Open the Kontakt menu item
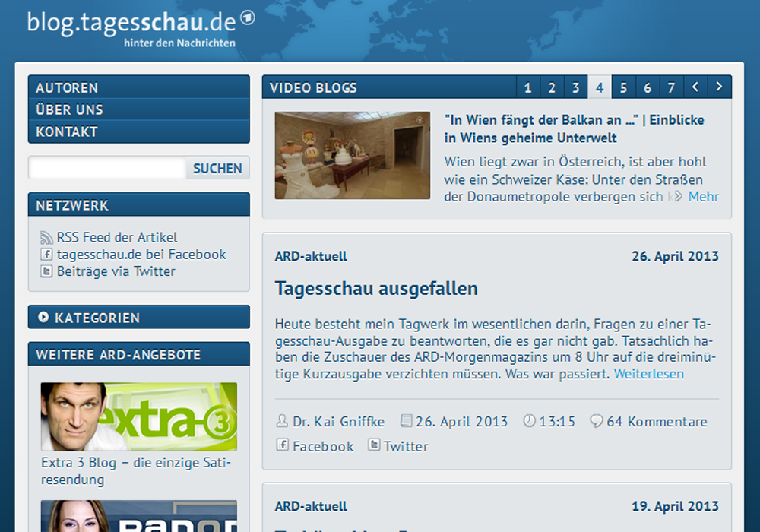This screenshot has width=760, height=532. tap(139, 131)
